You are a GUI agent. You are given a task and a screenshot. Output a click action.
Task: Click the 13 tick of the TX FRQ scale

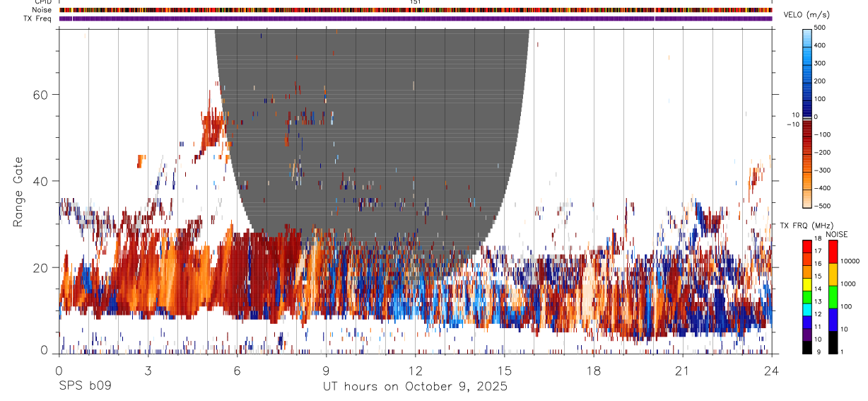(819, 302)
